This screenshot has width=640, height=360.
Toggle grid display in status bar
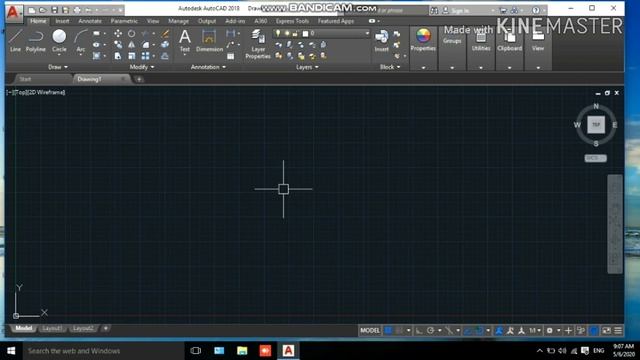click(x=388, y=331)
